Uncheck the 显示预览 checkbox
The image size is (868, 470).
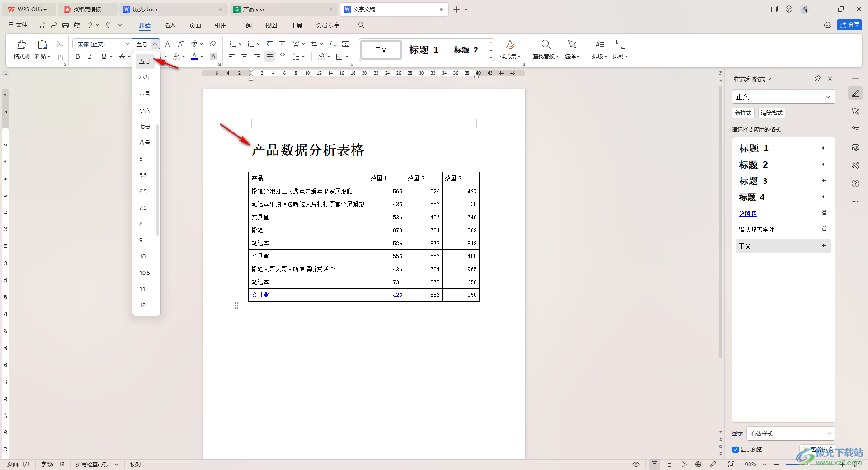coord(736,450)
